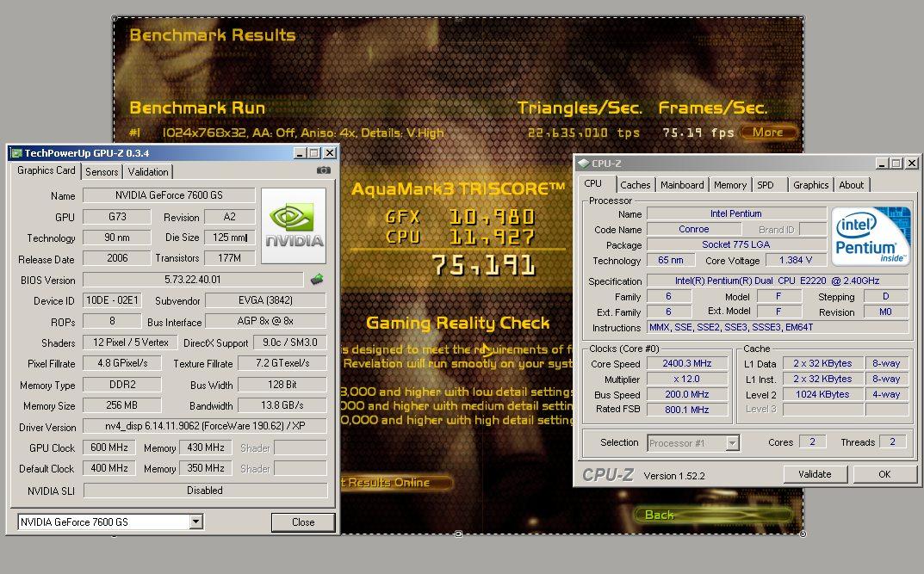
Task: Open the About tab in CPU-Z
Action: point(852,185)
